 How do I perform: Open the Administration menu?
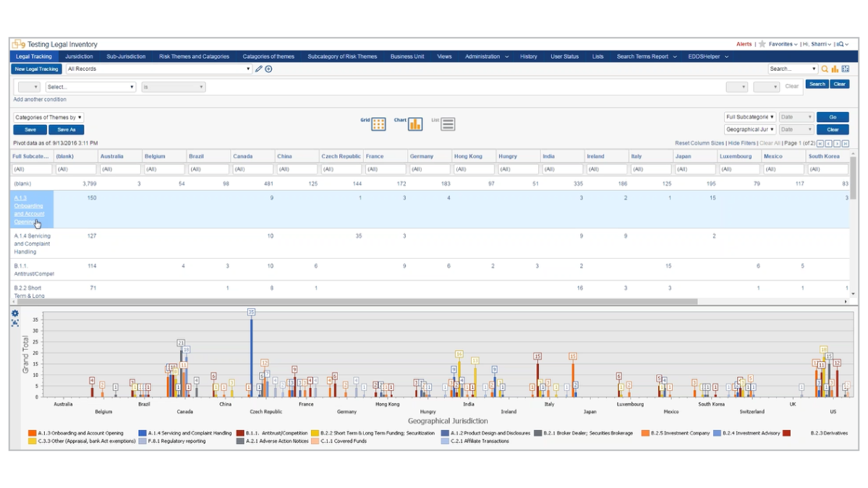pyautogui.click(x=486, y=56)
